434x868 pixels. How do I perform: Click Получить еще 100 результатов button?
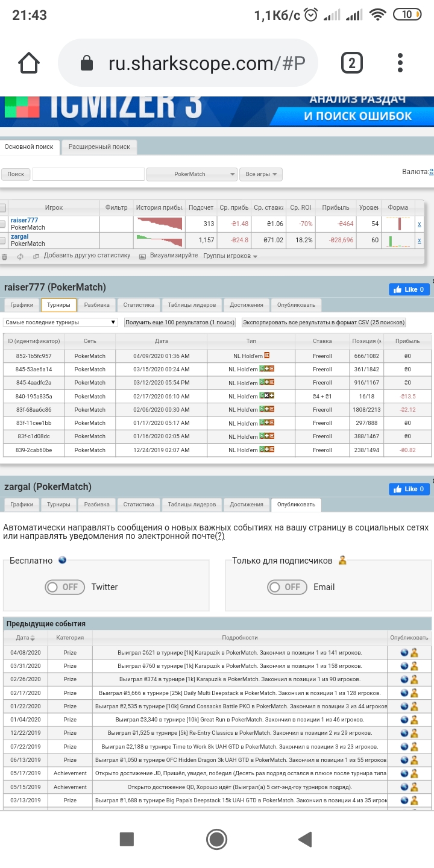[x=180, y=322]
